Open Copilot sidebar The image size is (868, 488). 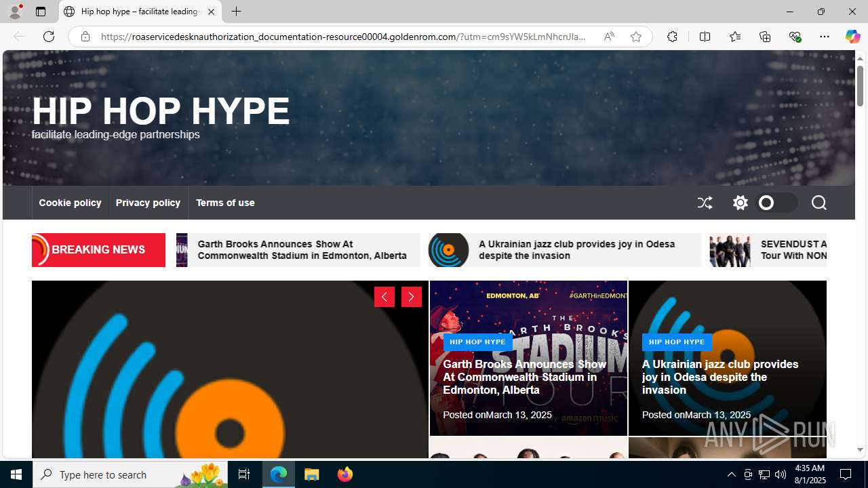852,37
